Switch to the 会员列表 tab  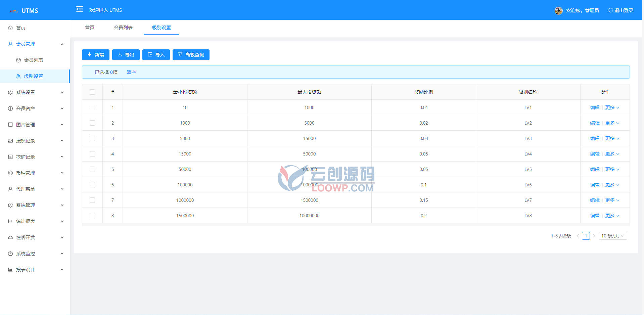pyautogui.click(x=123, y=28)
